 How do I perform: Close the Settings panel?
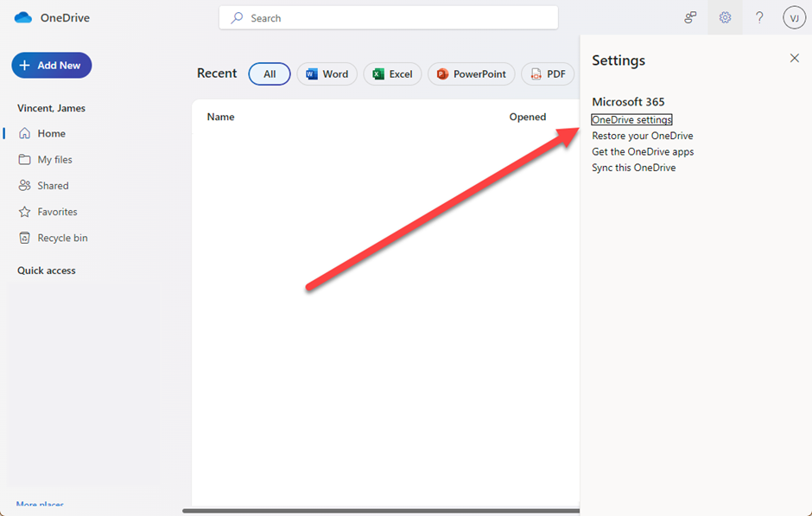pyautogui.click(x=795, y=58)
